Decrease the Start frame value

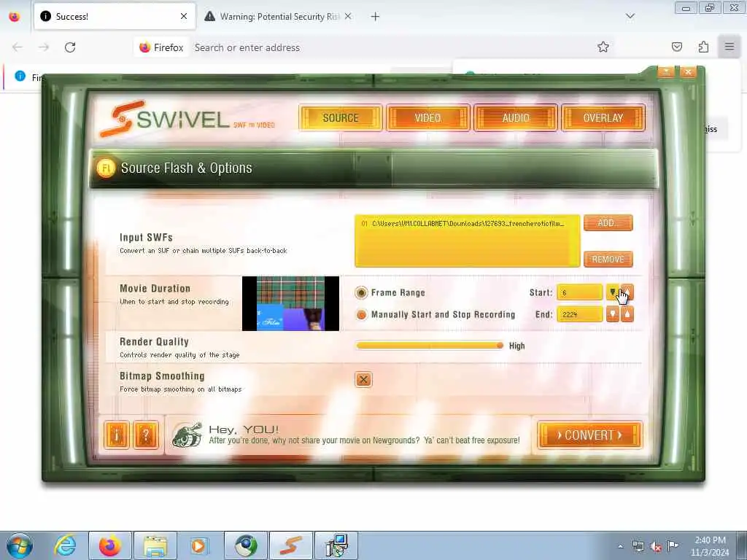[612, 292]
